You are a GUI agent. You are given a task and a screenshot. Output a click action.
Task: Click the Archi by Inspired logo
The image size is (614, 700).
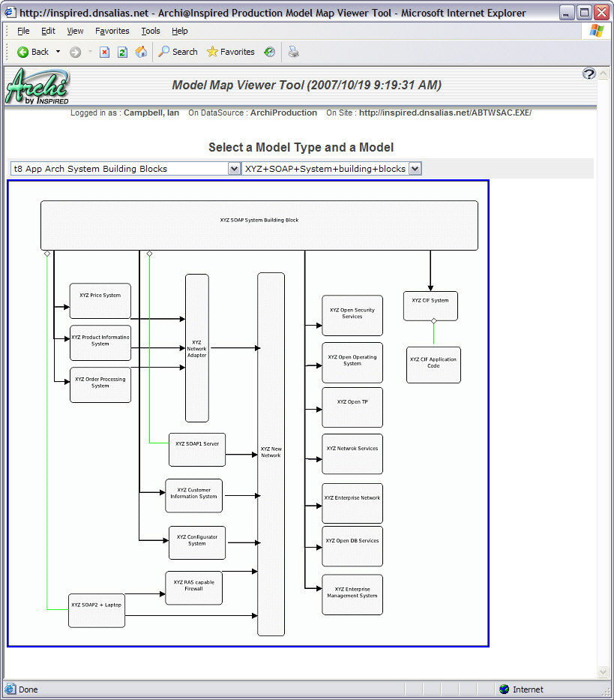pyautogui.click(x=36, y=85)
